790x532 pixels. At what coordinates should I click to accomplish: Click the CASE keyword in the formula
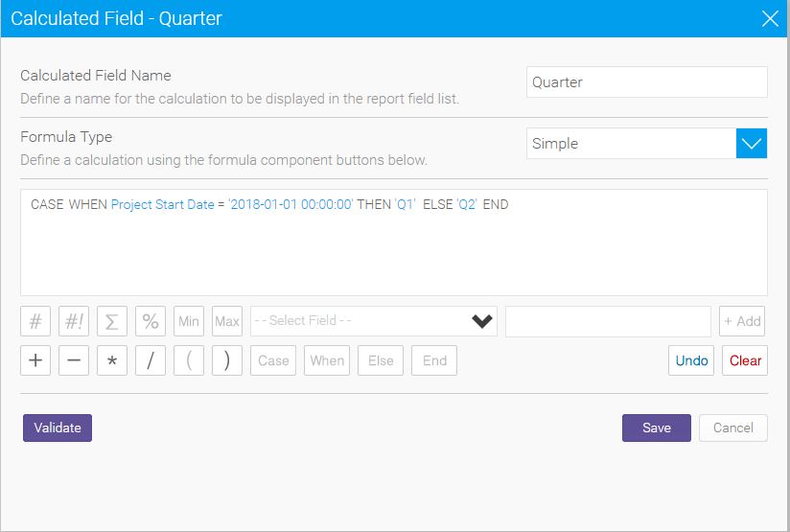(47, 204)
